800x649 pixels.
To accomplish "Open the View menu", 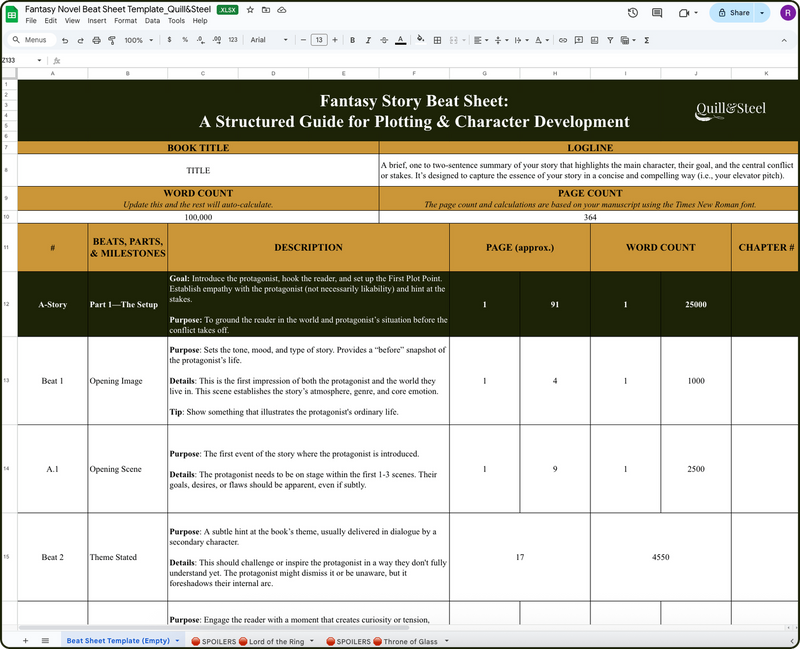I will [x=72, y=21].
